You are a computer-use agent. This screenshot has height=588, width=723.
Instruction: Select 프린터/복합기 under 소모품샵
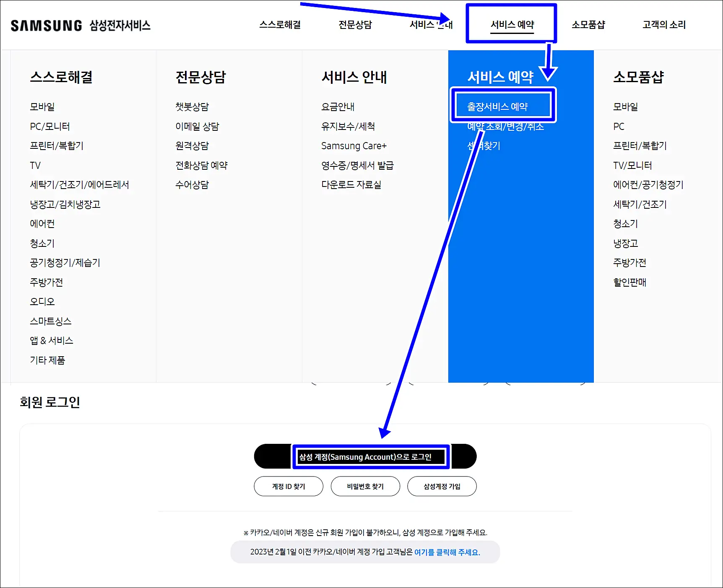(x=640, y=146)
